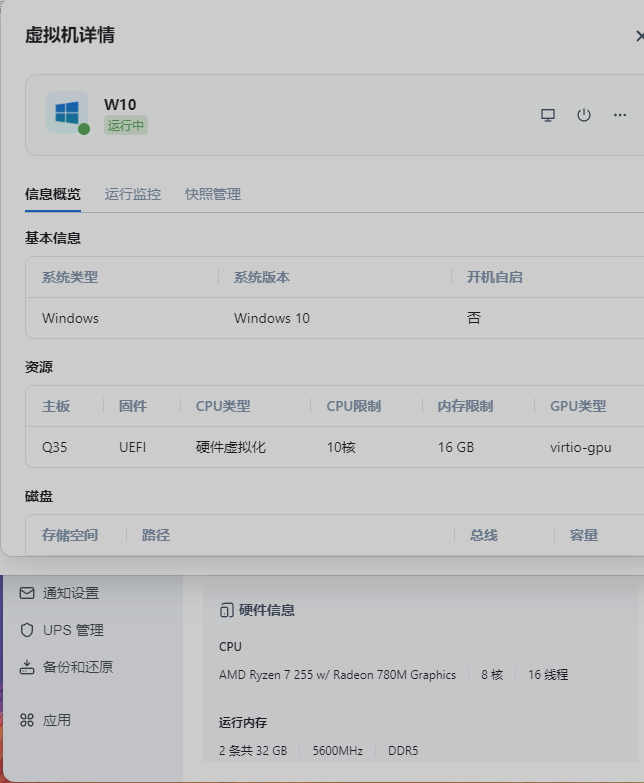This screenshot has width=644, height=783.
Task: Click the 硬件信息 heading in background window
Action: point(267,610)
